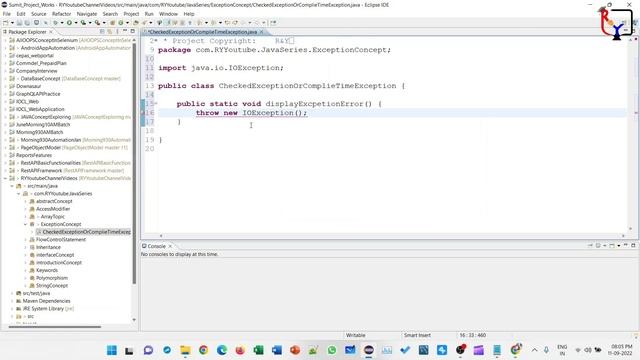
Task: Toggle Link with Editor in Package Explorer
Action: coord(109,31)
